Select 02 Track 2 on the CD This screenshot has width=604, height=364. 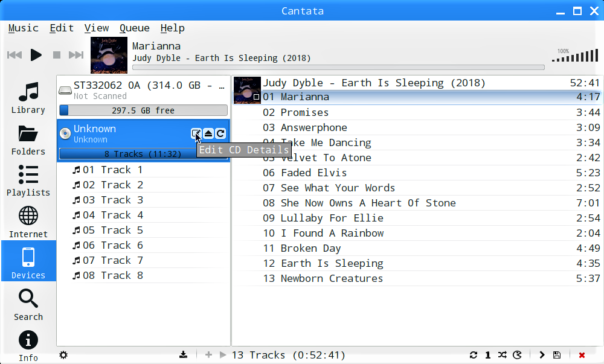tap(143, 185)
